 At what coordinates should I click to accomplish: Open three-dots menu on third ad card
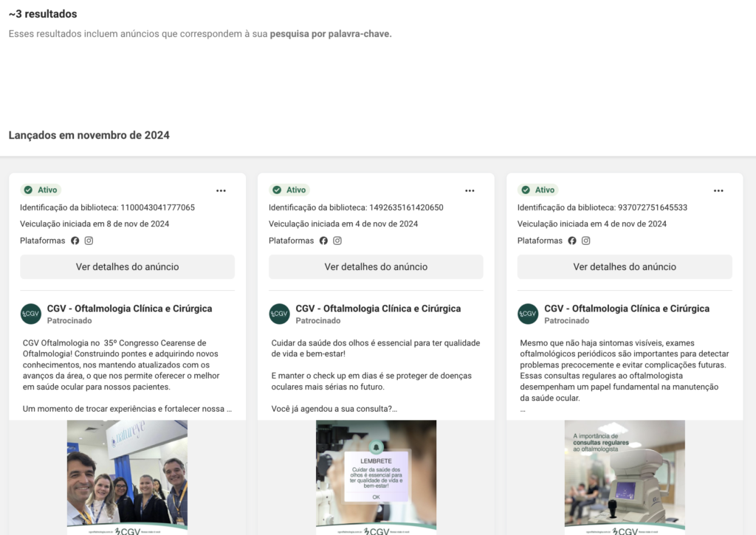(x=718, y=191)
